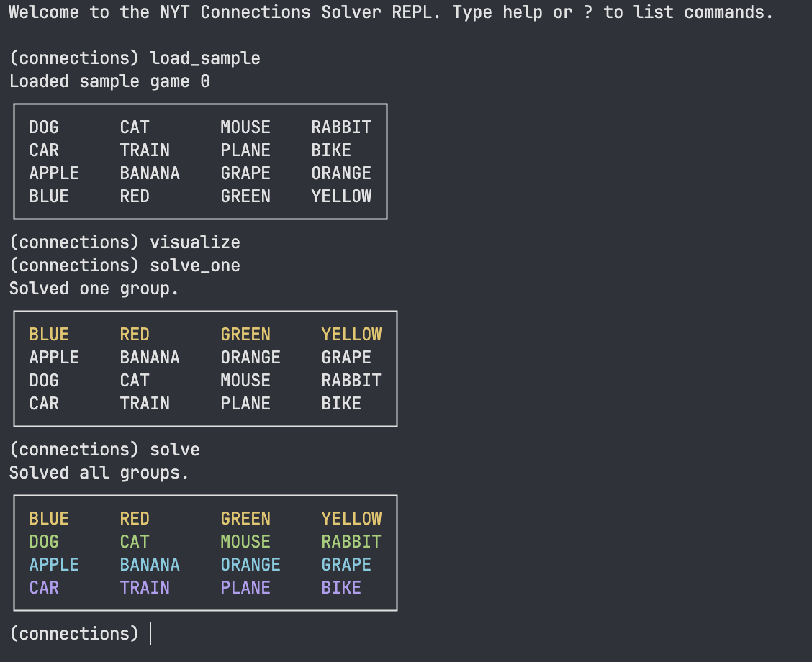Click the load_sample command text
The height and width of the screenshot is (662, 812).
click(x=205, y=58)
